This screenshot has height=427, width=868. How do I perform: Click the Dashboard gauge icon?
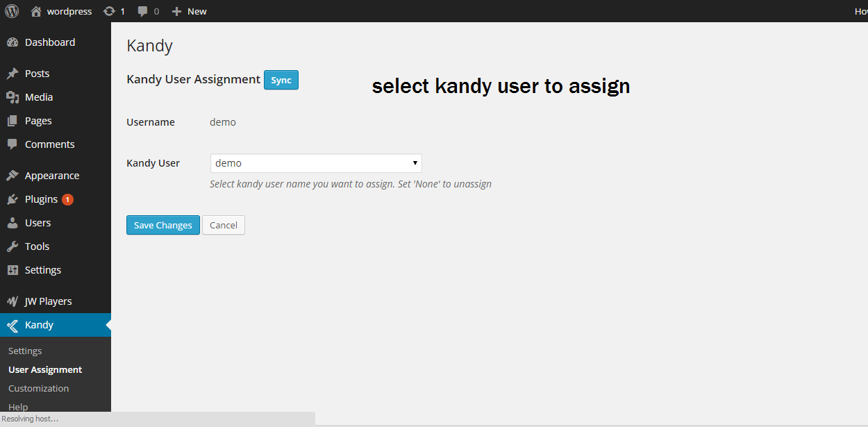[x=12, y=42]
